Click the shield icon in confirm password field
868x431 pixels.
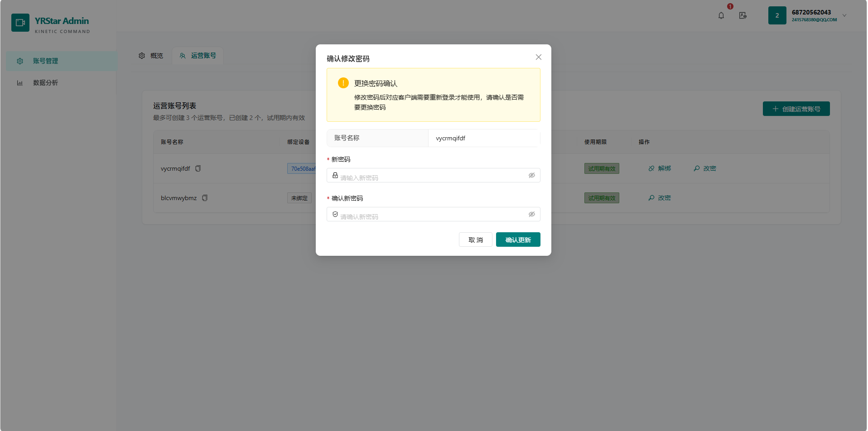[335, 214]
